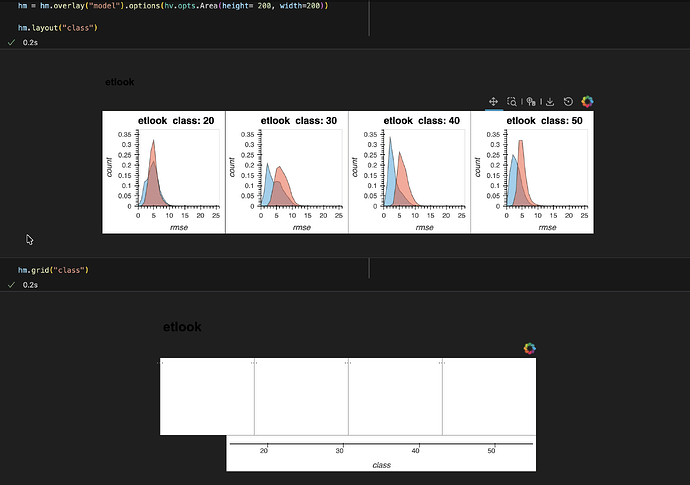Click the first empty grid panel
The width and height of the screenshot is (690, 485).
click(x=207, y=396)
